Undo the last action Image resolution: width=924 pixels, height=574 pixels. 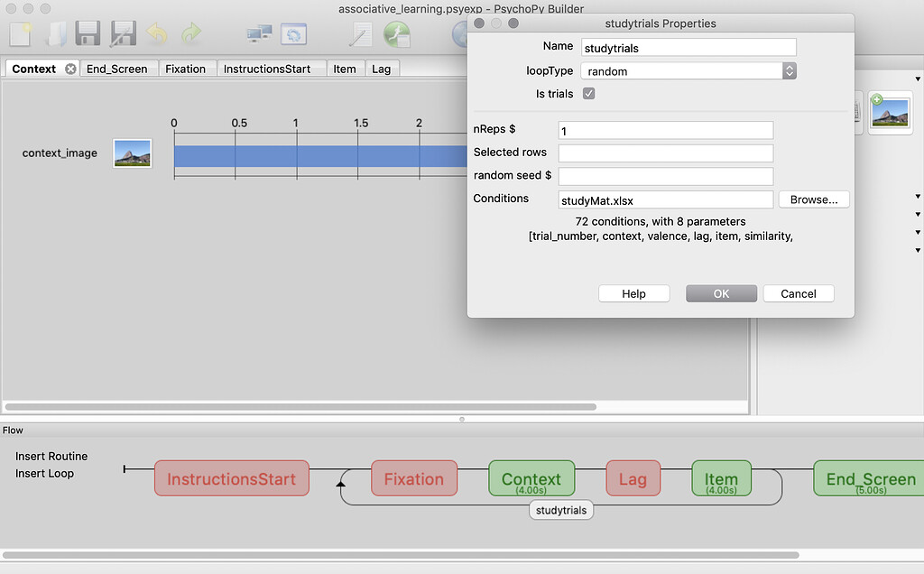click(x=155, y=33)
